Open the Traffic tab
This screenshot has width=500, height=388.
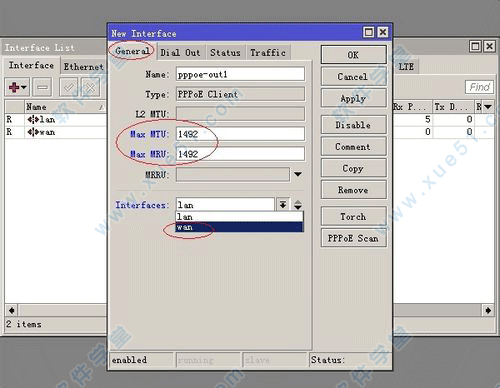268,53
